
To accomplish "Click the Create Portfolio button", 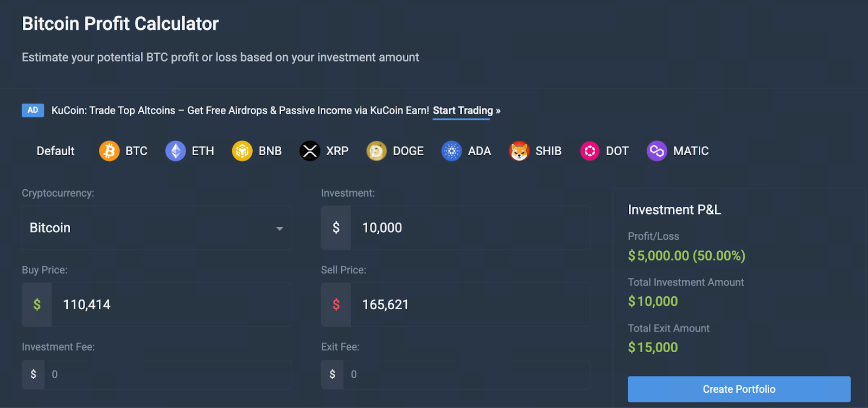I will (739, 389).
